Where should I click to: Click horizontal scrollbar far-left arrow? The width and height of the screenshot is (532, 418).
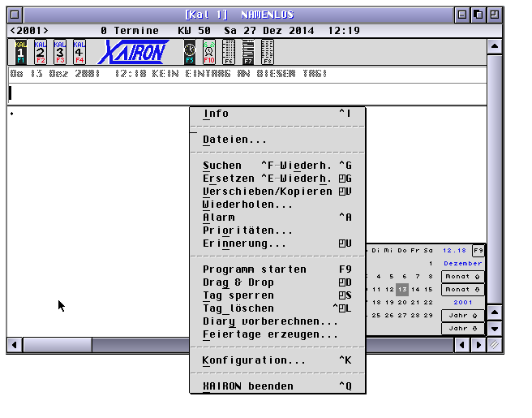pos(15,345)
